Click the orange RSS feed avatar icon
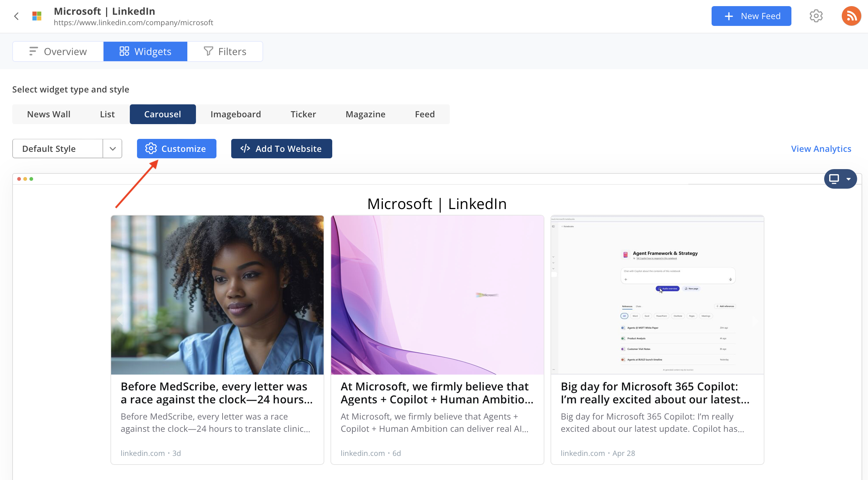This screenshot has height=480, width=868. click(x=851, y=16)
